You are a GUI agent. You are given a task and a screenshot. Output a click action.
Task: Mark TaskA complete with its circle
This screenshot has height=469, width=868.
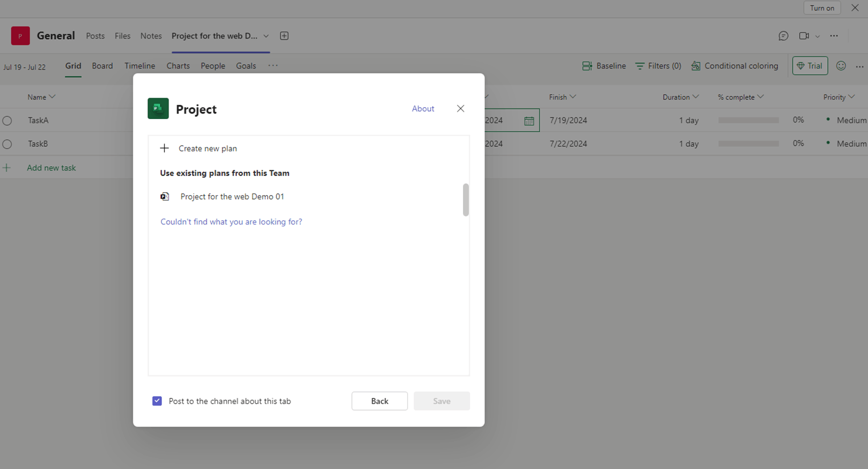(x=7, y=120)
